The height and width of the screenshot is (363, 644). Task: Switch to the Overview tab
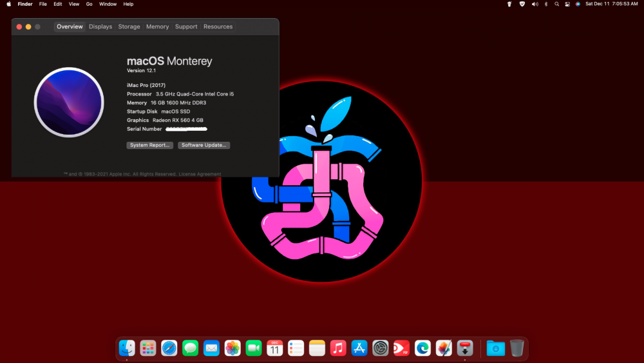(70, 26)
